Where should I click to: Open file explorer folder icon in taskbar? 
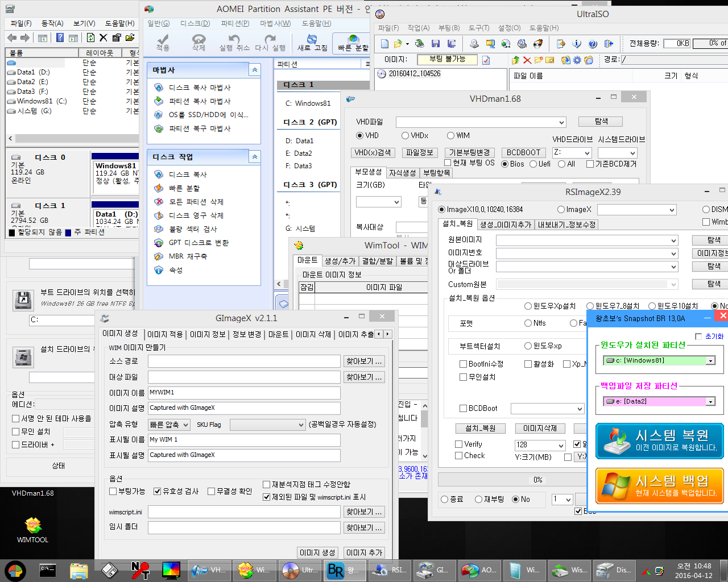[79, 570]
